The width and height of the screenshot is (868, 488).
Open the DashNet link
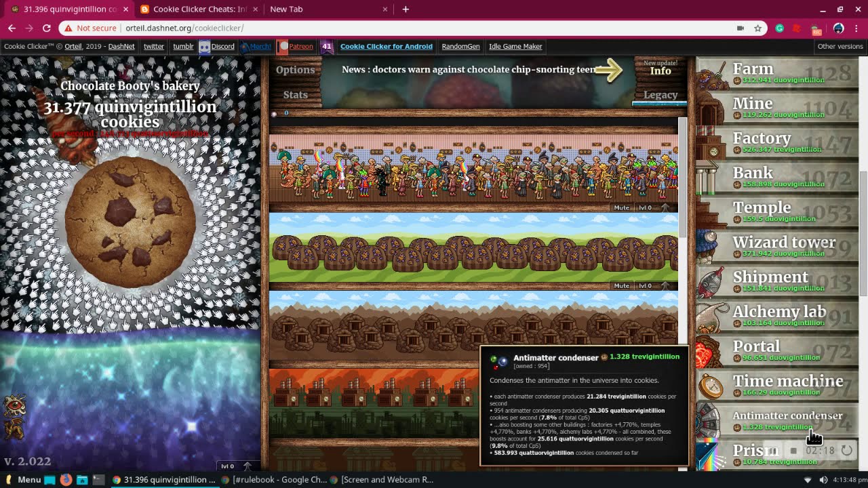[x=121, y=46]
